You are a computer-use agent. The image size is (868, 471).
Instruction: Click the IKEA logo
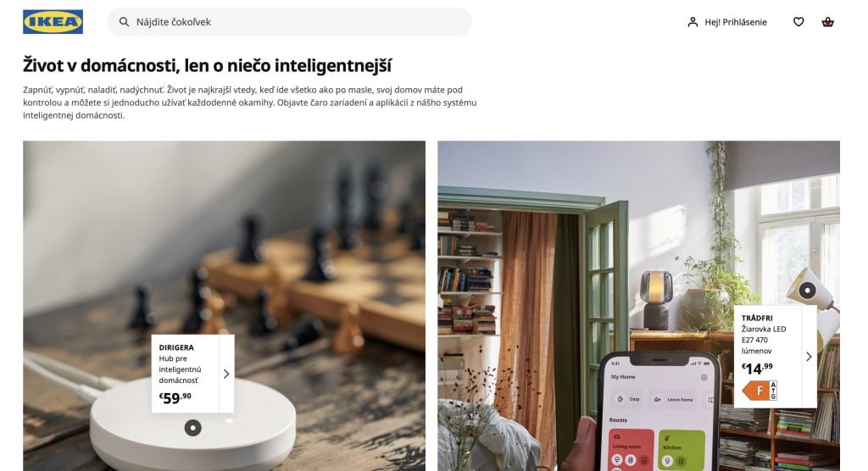coord(53,22)
